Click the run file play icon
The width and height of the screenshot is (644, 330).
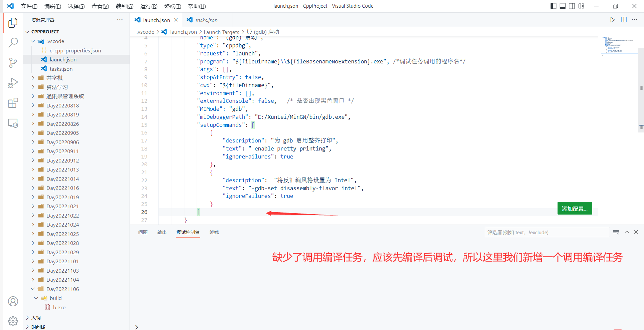click(x=612, y=20)
